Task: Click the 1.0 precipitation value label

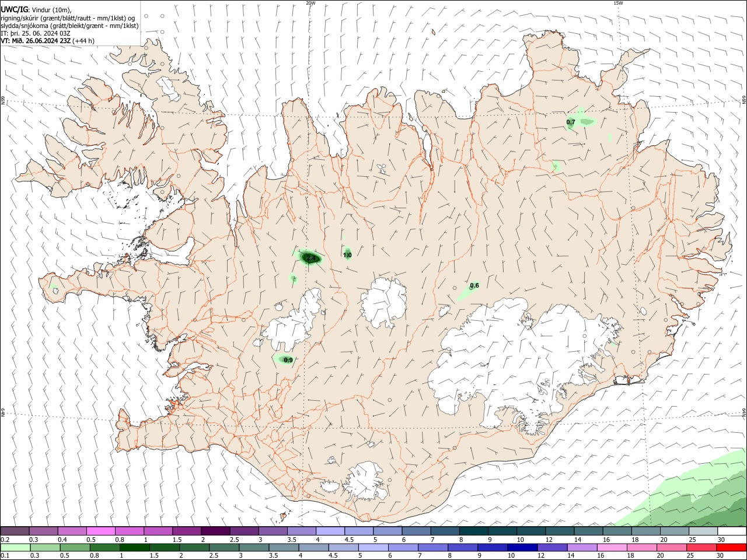Action: (x=347, y=255)
